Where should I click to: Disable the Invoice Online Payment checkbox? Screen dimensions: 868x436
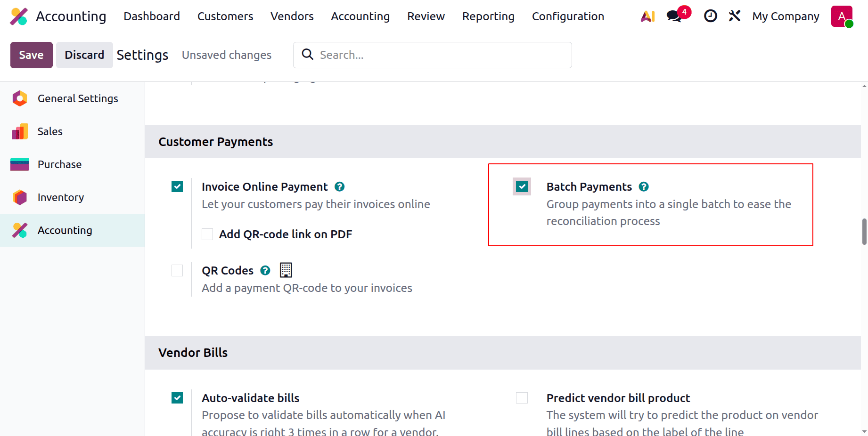pos(177,187)
